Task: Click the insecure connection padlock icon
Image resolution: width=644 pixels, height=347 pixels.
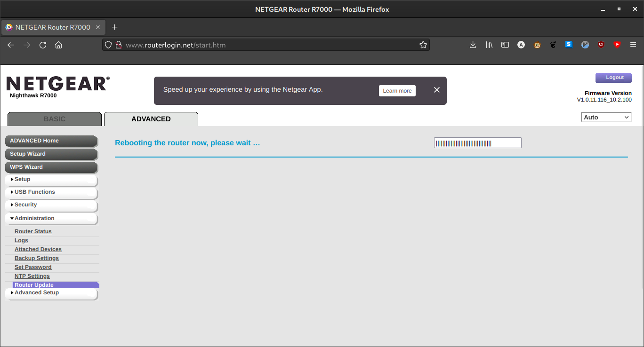Action: 119,45
